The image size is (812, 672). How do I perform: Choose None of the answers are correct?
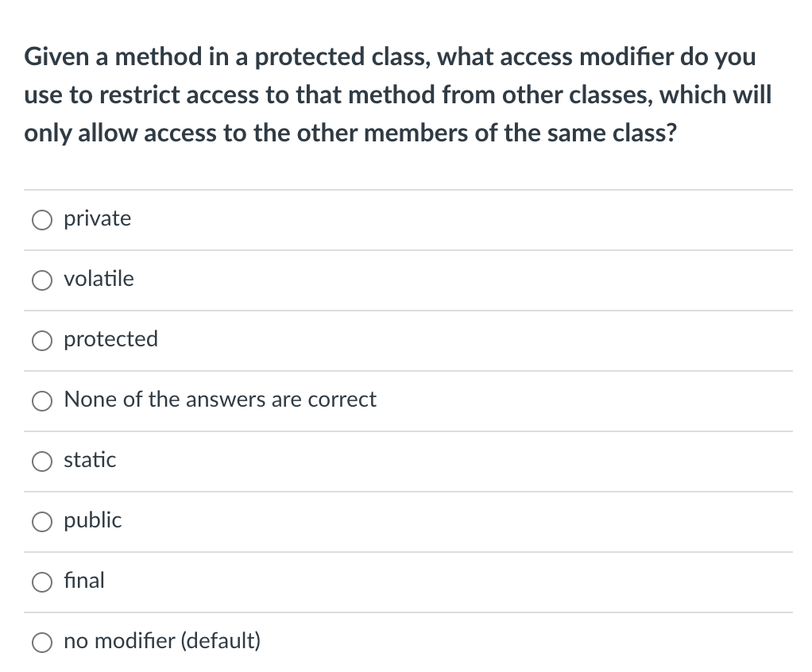pos(41,400)
